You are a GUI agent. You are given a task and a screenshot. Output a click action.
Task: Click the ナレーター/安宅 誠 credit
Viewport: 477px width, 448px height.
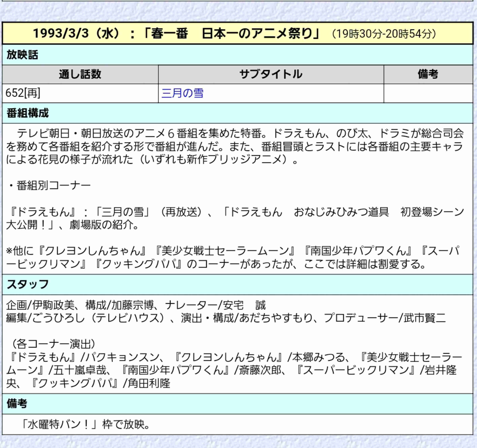(215, 305)
